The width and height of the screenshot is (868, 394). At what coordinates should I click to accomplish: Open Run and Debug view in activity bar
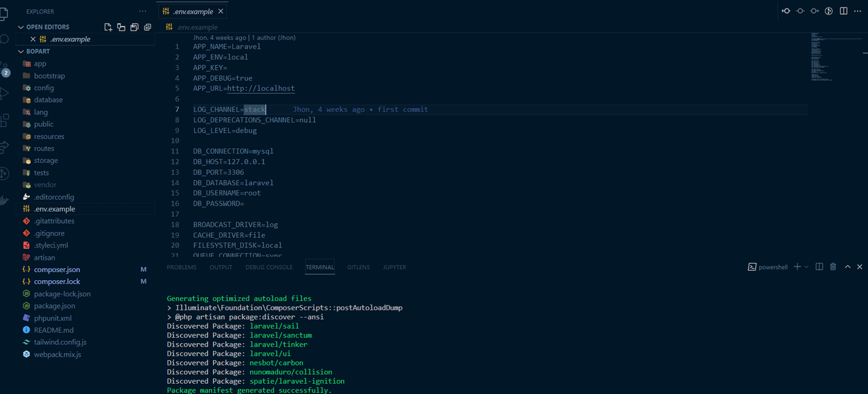coord(4,93)
